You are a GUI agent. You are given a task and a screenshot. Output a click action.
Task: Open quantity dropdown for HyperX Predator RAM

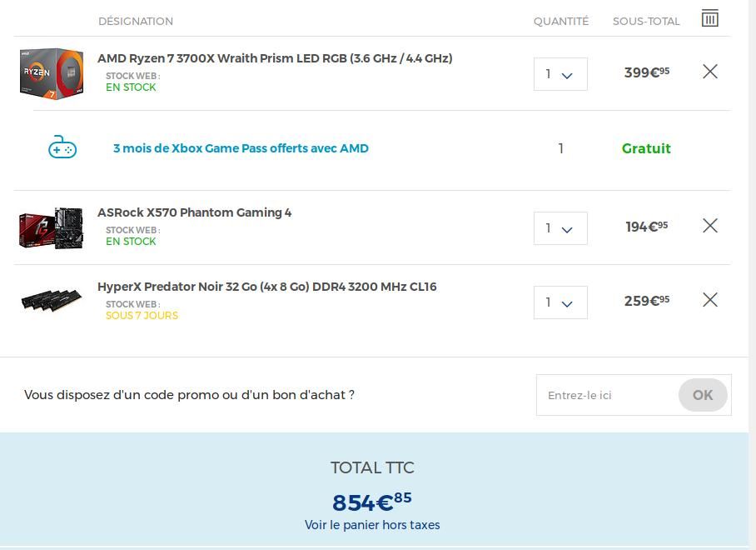click(x=560, y=302)
